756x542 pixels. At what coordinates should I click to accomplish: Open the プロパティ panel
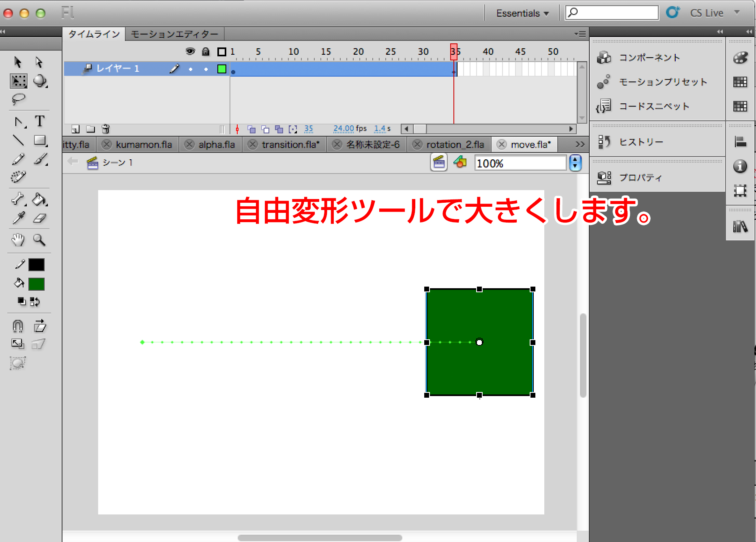pos(640,178)
